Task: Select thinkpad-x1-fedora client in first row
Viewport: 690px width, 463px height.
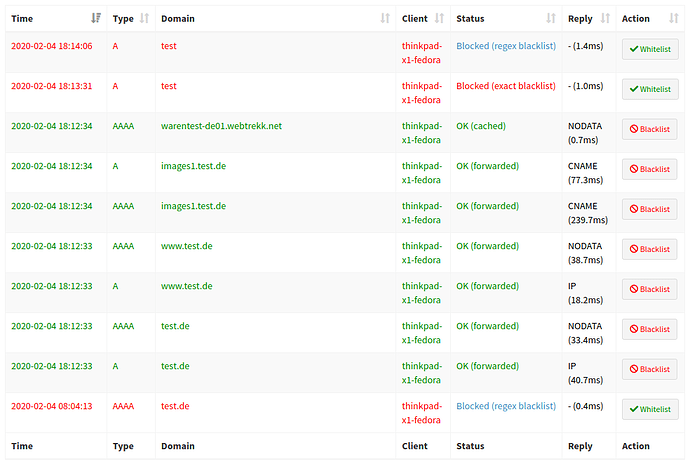Action: (420, 53)
